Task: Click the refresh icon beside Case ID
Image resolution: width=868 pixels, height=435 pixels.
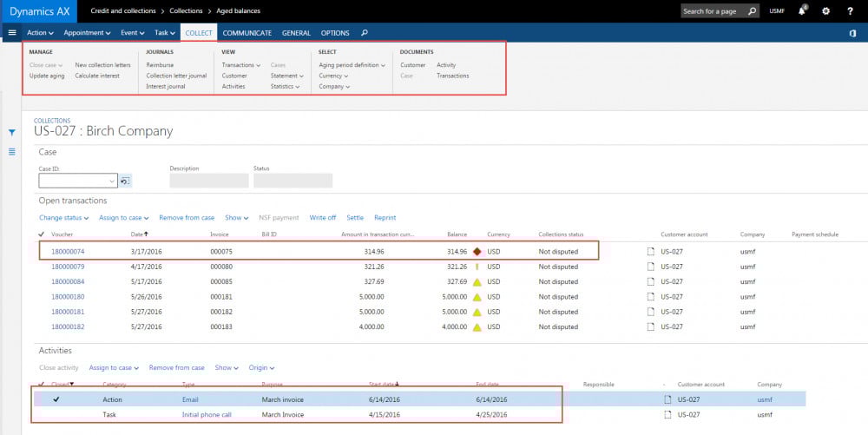Action: (125, 181)
